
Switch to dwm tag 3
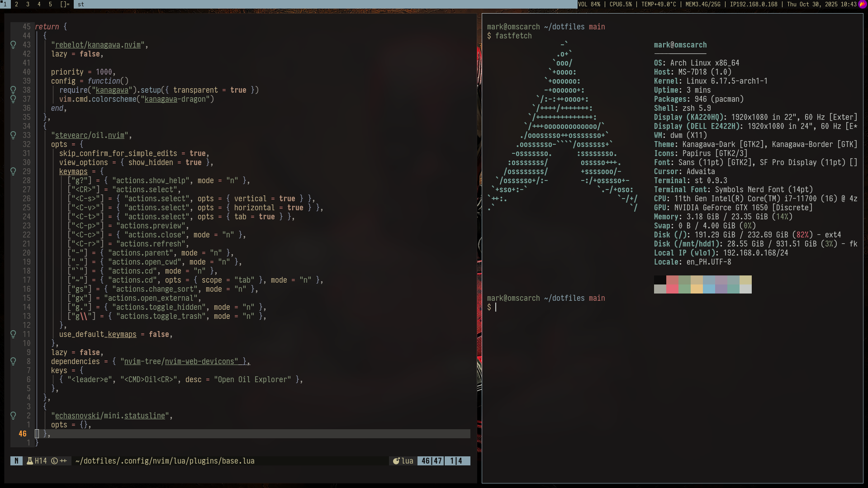pos(28,4)
